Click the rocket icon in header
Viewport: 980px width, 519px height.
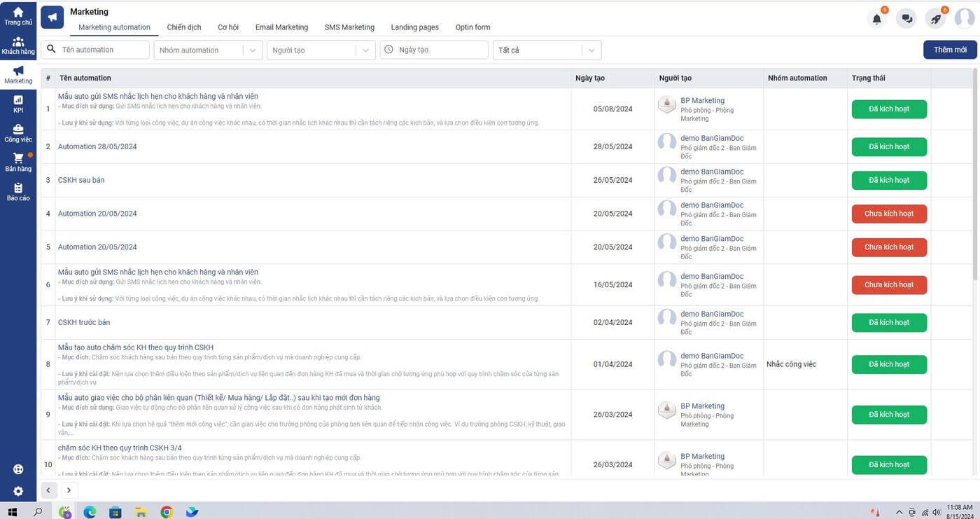click(x=936, y=19)
